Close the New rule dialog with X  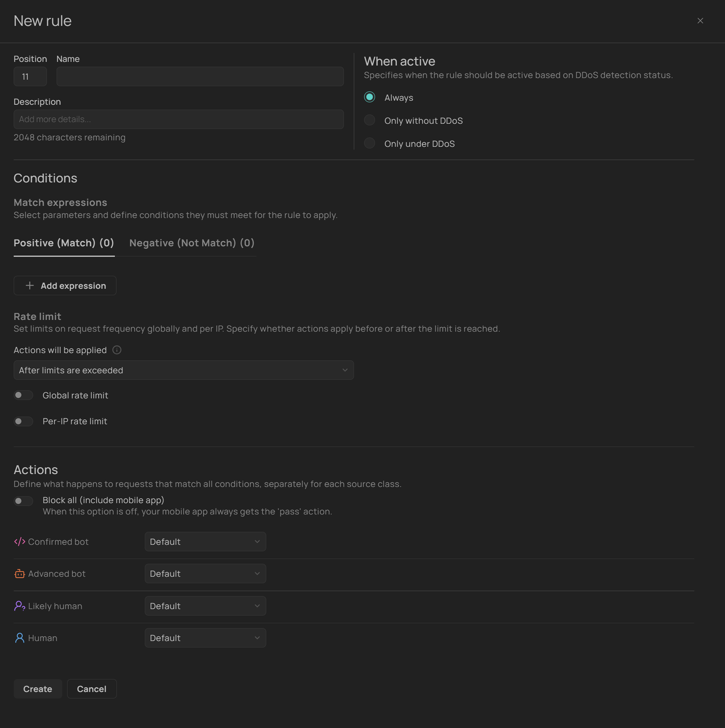pos(700,21)
